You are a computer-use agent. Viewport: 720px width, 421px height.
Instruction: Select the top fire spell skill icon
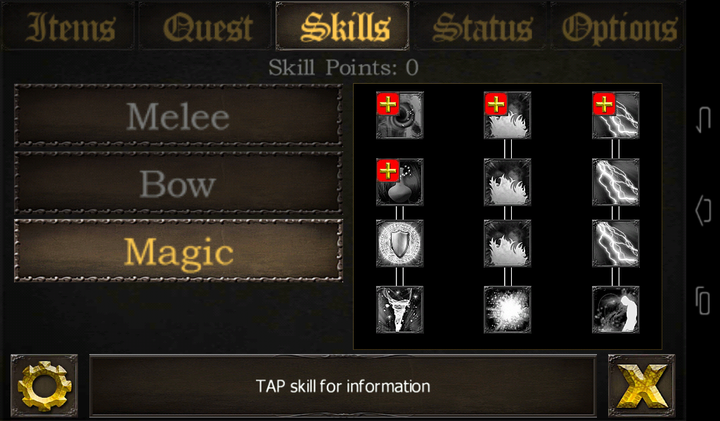tap(507, 115)
